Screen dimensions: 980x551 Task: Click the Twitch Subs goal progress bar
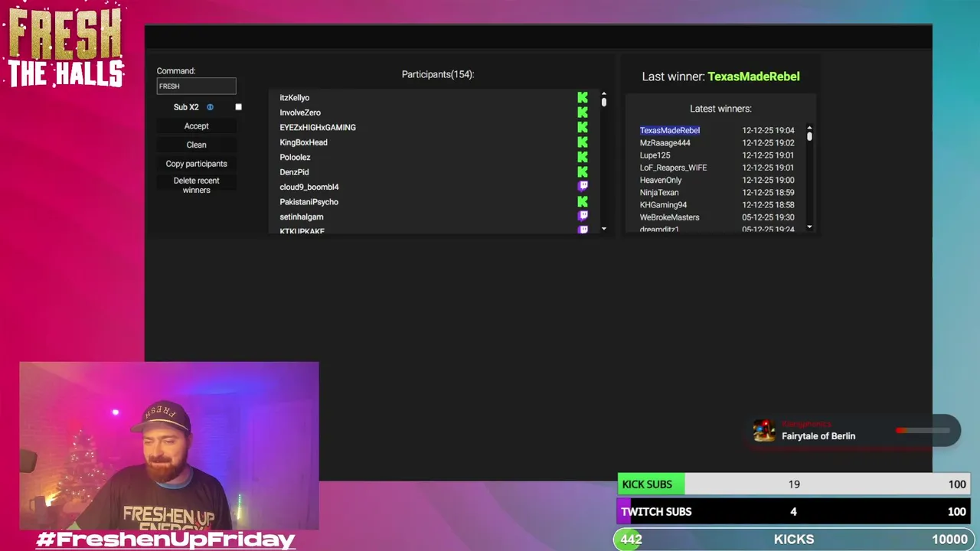coord(793,512)
